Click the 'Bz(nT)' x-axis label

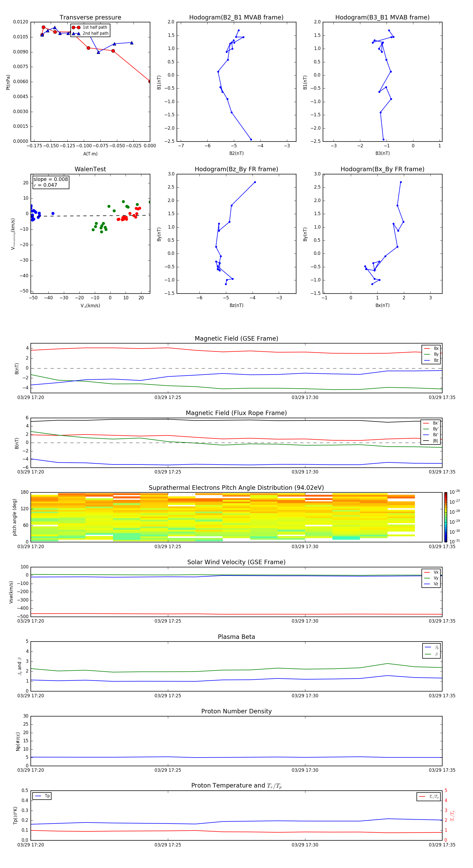pyautogui.click(x=236, y=305)
